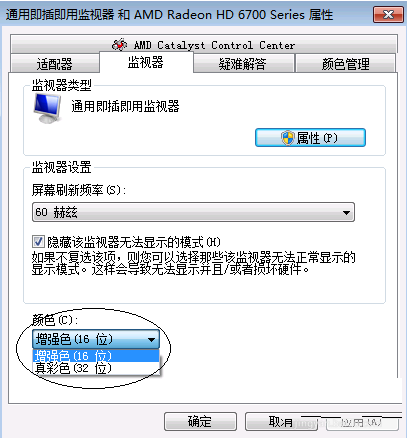The image size is (407, 438).
Task: Close the properties dialog window
Action: coord(388,15)
